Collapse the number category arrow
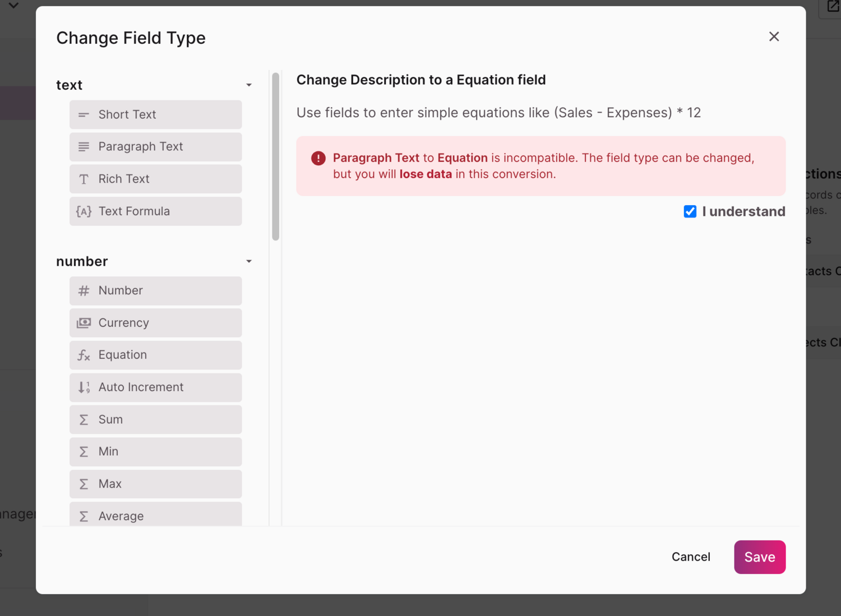841x616 pixels. click(x=249, y=262)
